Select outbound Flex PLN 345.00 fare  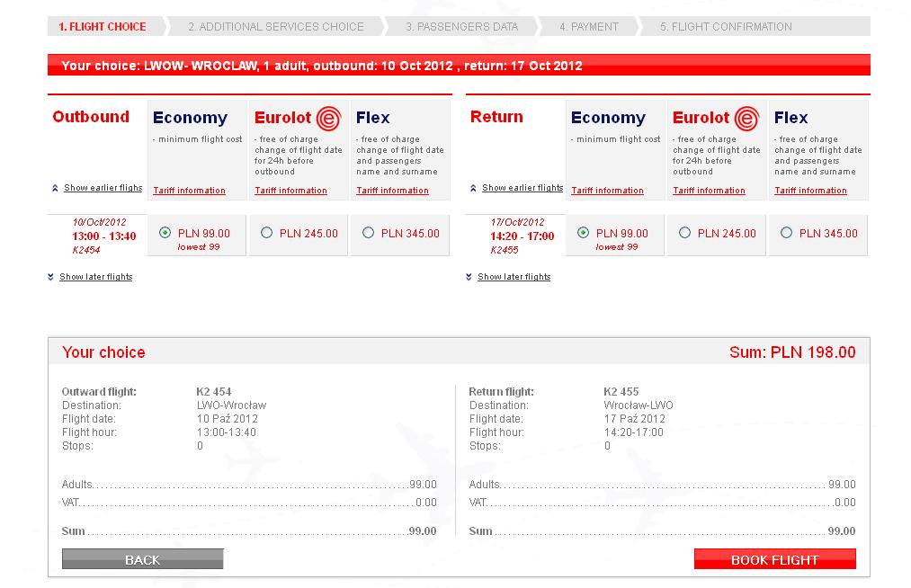tap(368, 233)
